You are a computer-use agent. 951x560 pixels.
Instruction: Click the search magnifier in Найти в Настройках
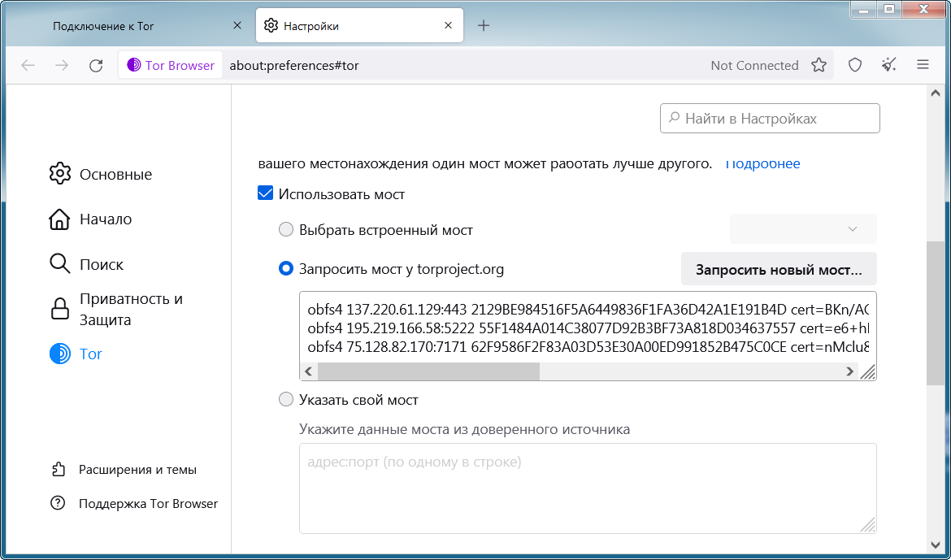pyautogui.click(x=674, y=118)
